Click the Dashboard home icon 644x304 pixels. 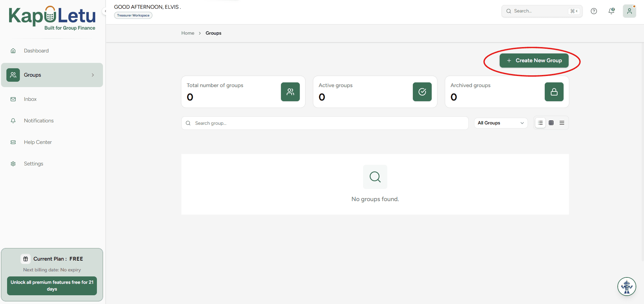pyautogui.click(x=13, y=51)
